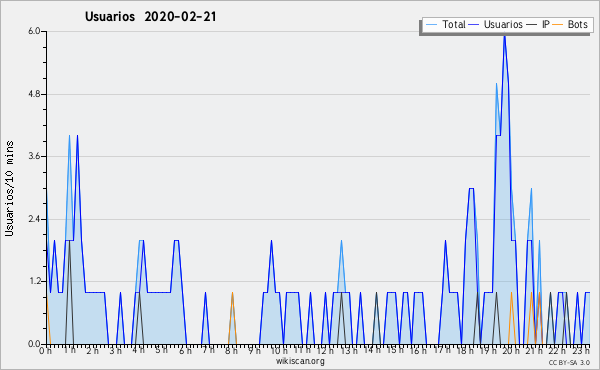
Task: Click the "CC BY-SA 3.0" license text
Action: click(569, 363)
